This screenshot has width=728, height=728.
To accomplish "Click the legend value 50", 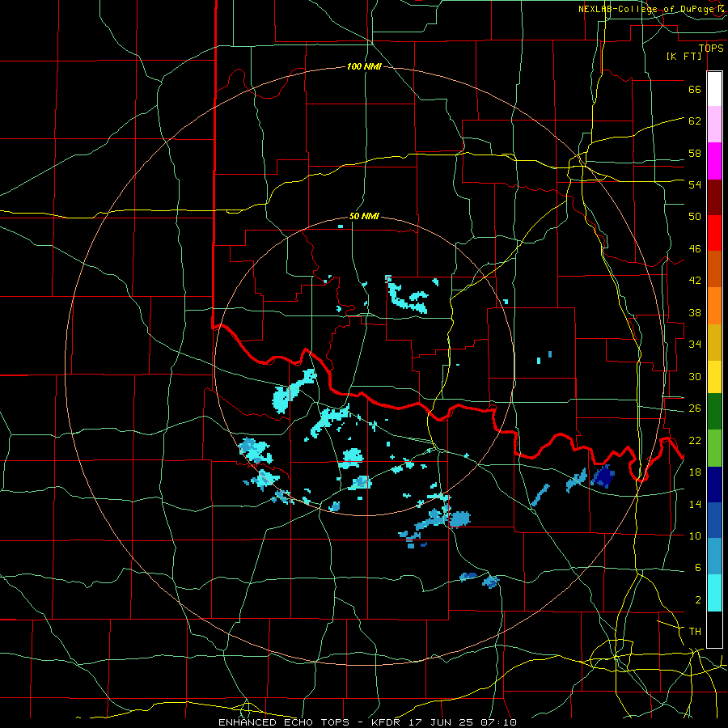I will click(695, 216).
